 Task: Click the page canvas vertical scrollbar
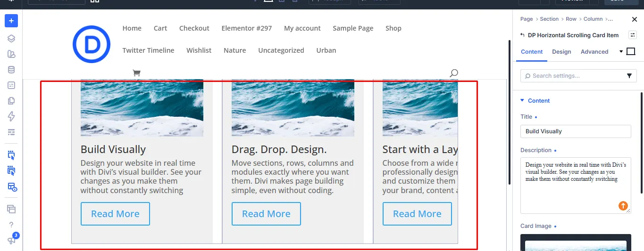[509, 112]
